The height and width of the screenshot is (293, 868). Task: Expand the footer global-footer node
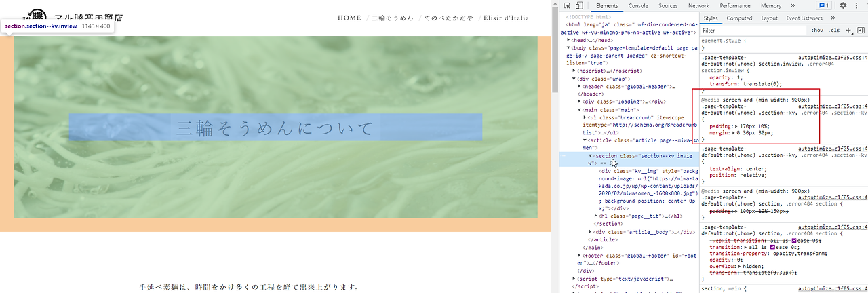580,256
